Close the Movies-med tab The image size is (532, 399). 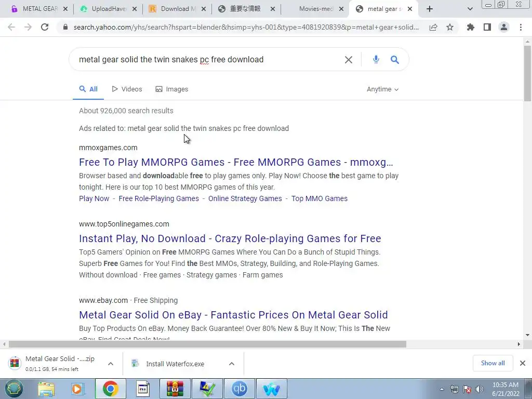(x=341, y=9)
